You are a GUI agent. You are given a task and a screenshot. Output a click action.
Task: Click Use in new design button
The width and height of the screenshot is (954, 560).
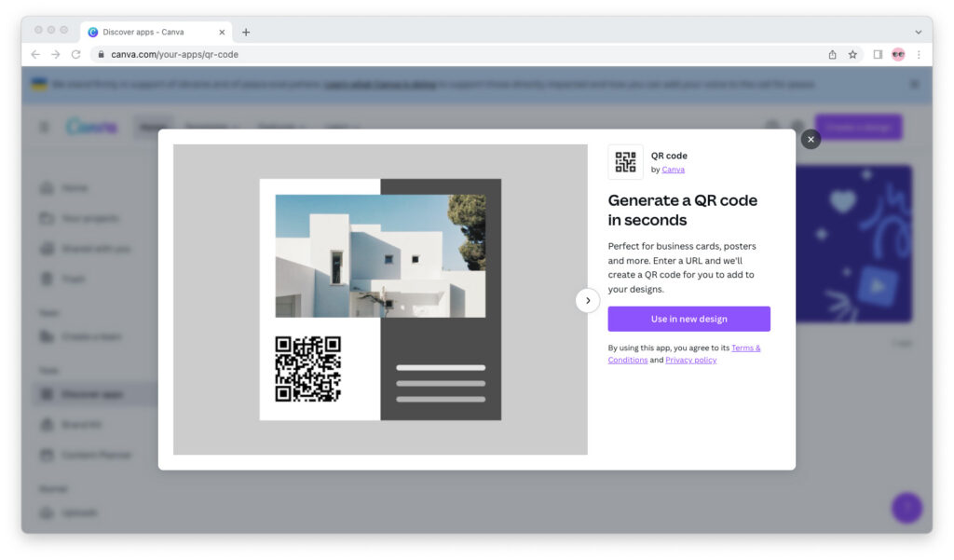tap(688, 319)
